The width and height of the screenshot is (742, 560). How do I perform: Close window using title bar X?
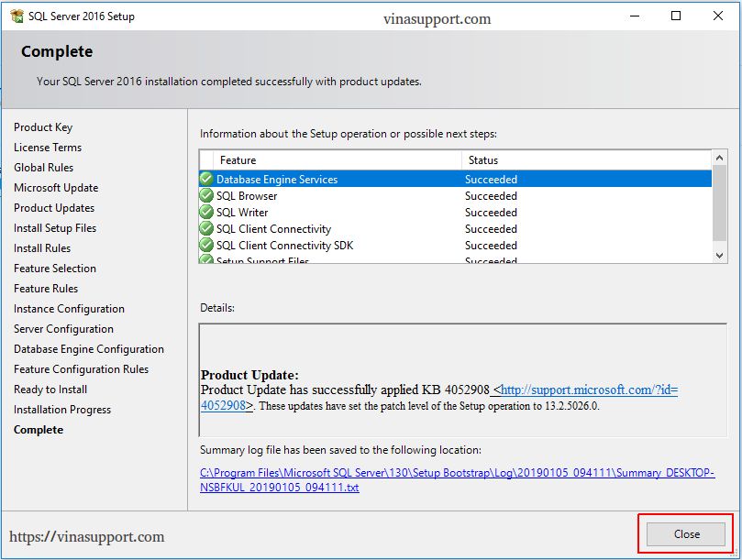click(718, 16)
